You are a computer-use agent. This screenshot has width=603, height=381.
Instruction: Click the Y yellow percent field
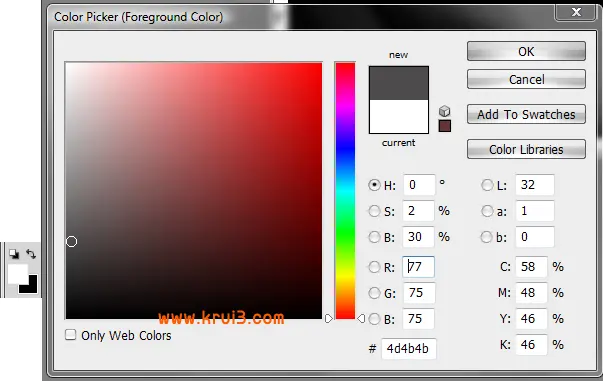tap(531, 319)
